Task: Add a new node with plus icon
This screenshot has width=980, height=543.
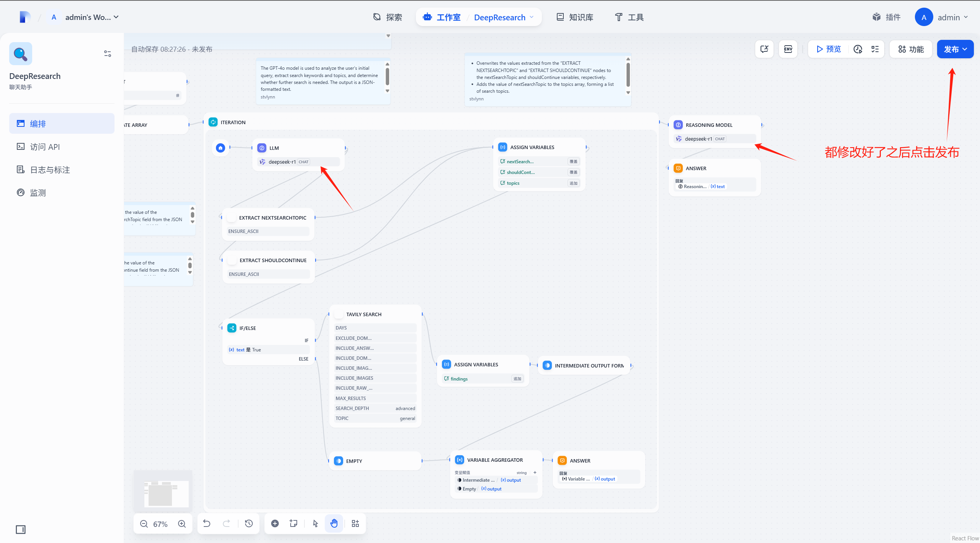Action: [x=275, y=523]
